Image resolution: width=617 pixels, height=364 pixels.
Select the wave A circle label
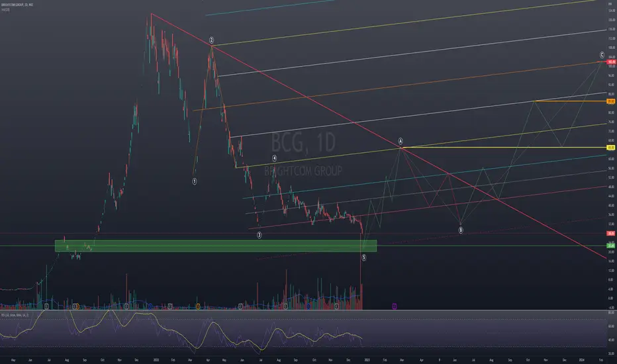pos(401,141)
